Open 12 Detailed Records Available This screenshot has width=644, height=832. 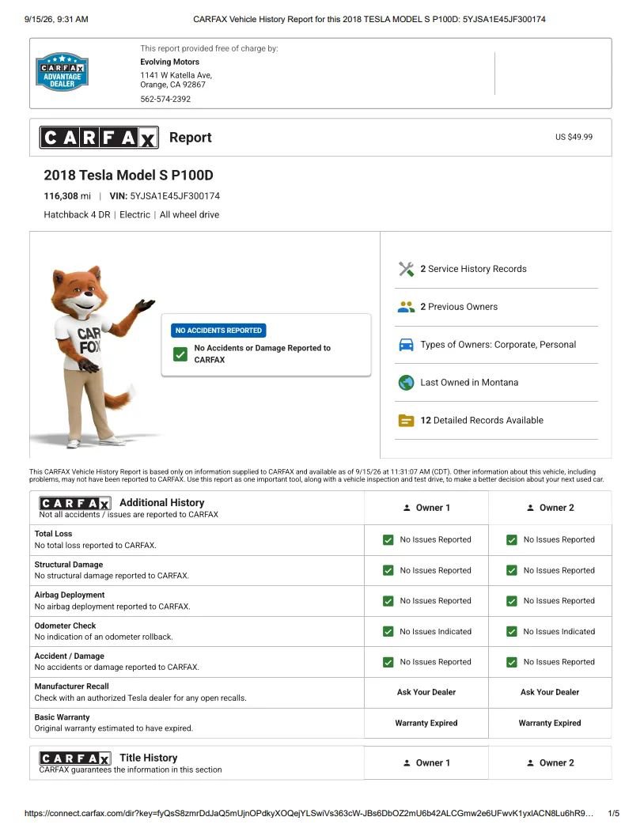point(482,420)
